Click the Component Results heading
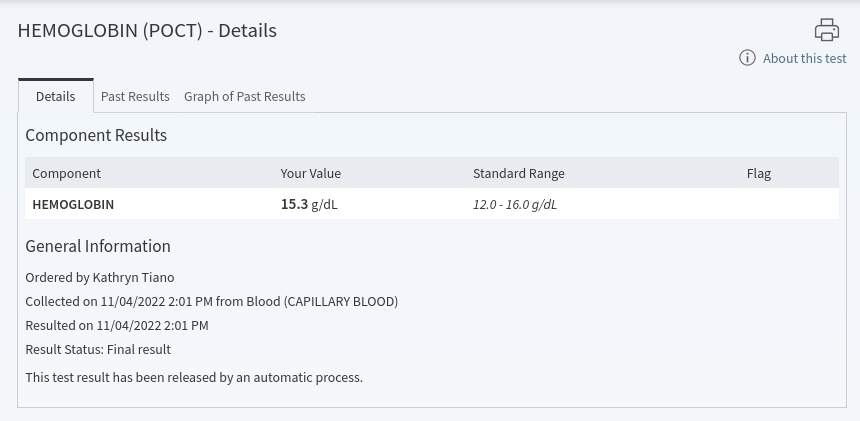Screen dimensions: 860x421 coord(96,135)
